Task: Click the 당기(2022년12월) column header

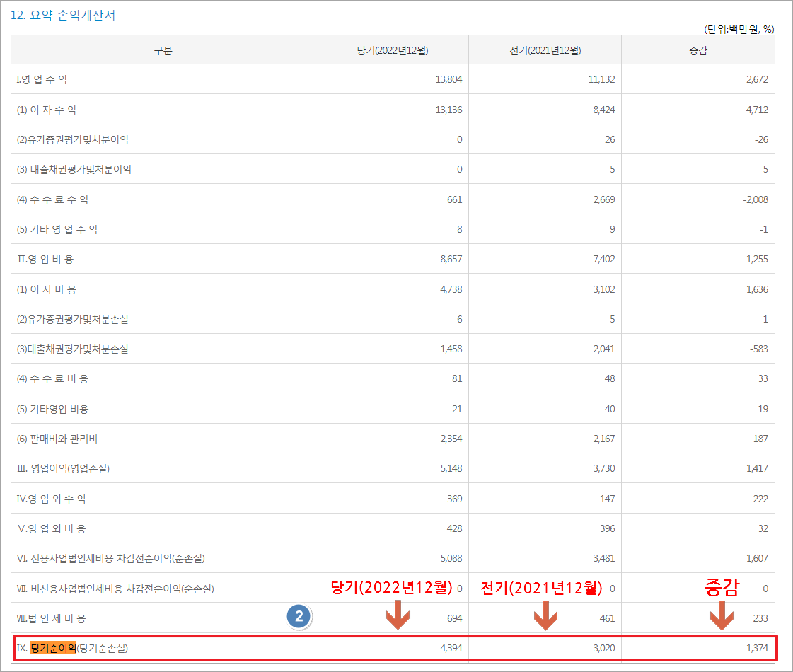Action: point(391,49)
